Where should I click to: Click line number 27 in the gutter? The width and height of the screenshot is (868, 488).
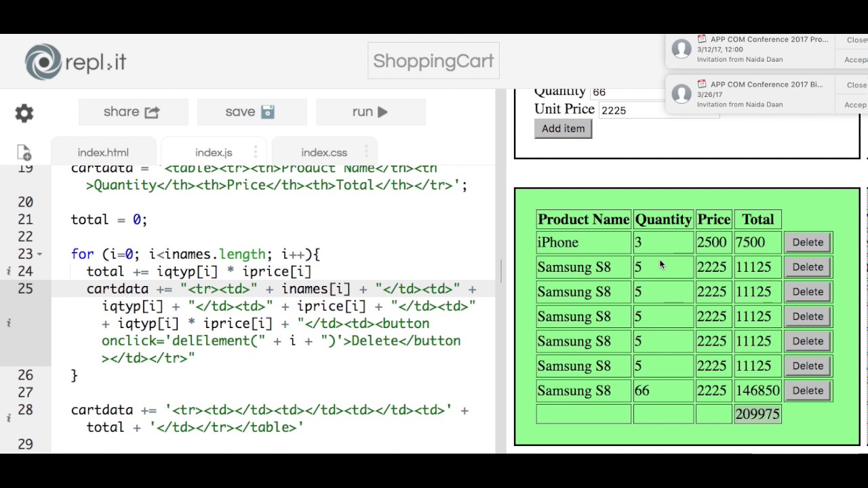click(x=25, y=392)
